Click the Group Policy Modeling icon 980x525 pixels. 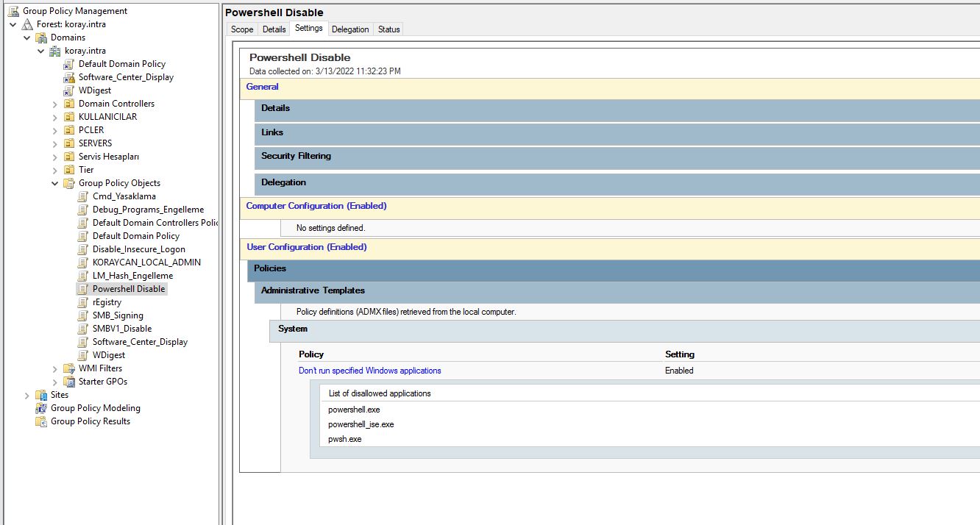(x=41, y=408)
